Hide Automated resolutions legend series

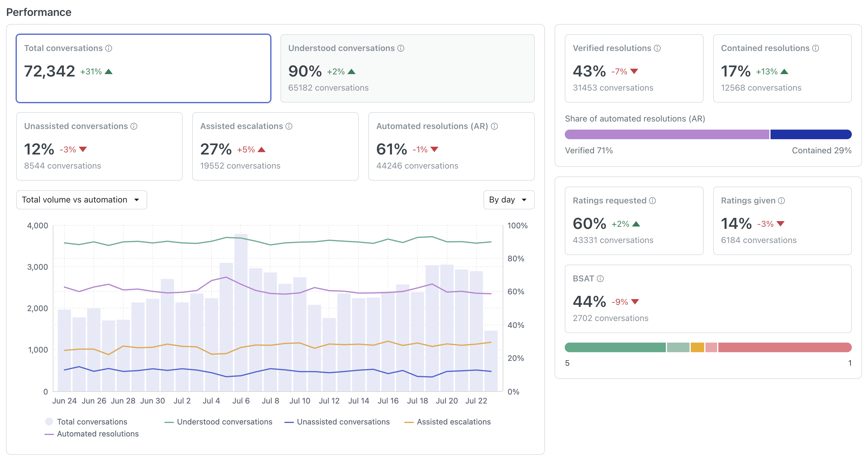coord(92,434)
